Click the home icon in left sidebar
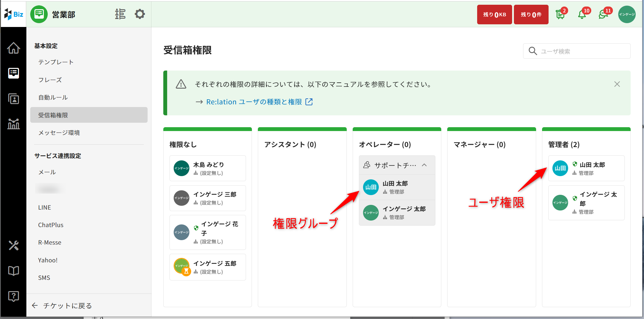This screenshot has height=319, width=644. pyautogui.click(x=14, y=48)
